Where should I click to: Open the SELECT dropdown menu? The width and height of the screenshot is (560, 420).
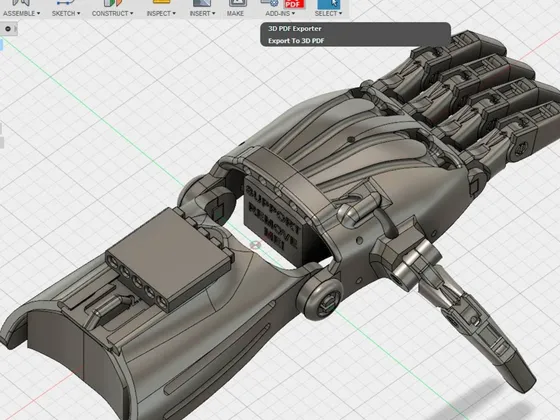[x=328, y=14]
